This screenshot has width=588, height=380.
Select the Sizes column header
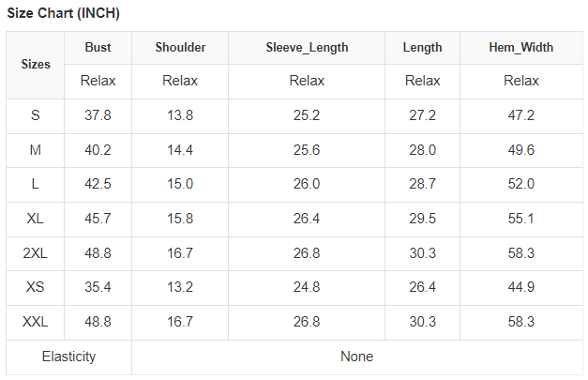(x=36, y=65)
